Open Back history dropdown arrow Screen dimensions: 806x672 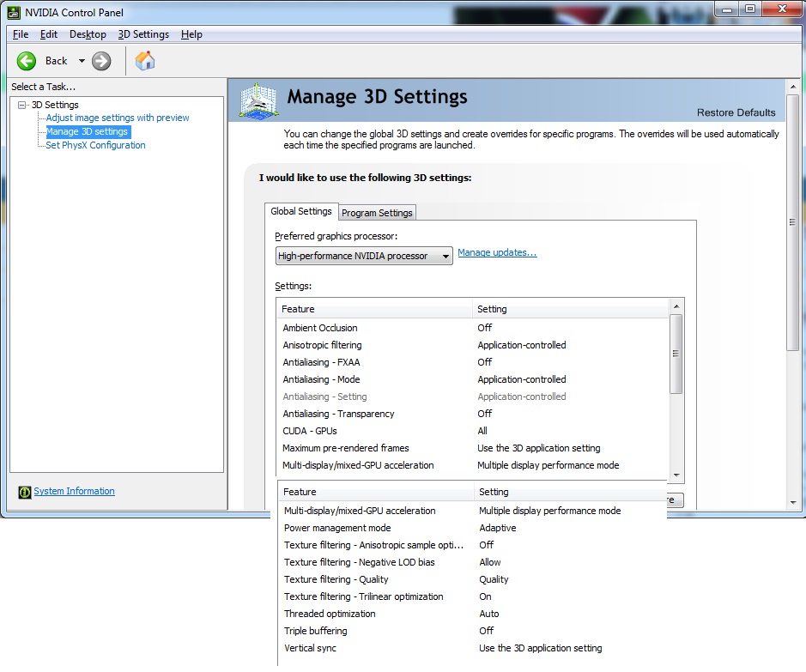82,61
